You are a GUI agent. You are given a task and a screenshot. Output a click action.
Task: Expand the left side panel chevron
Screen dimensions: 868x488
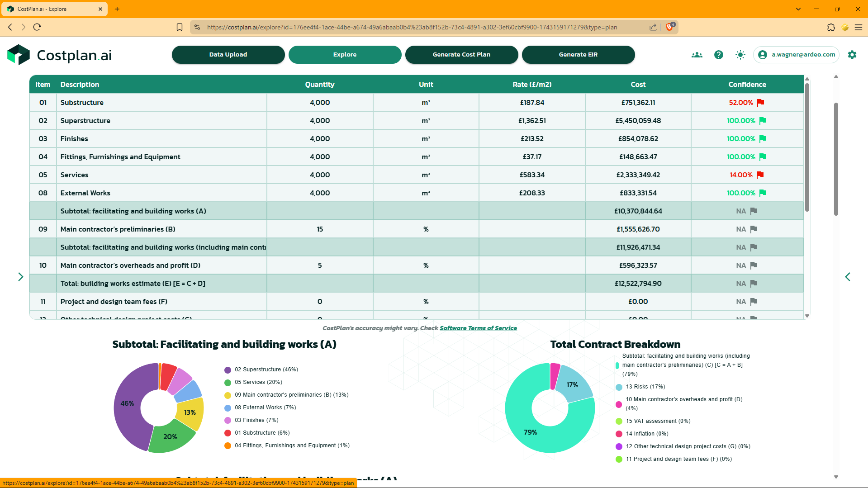20,276
